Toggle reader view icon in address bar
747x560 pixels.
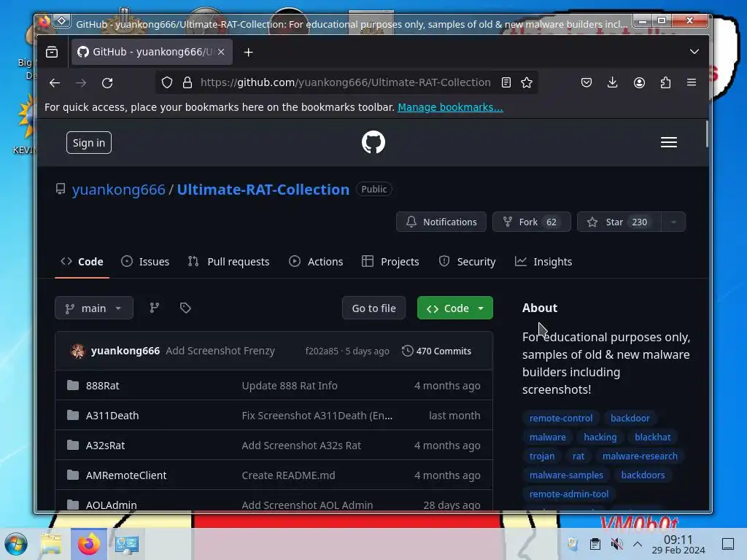click(x=506, y=82)
